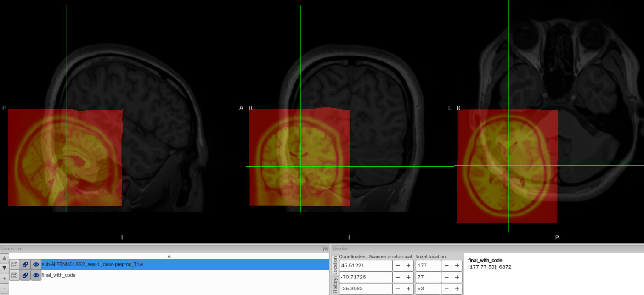The width and height of the screenshot is (644, 295).
Task: Toggle link icon on final_with_code overlay
Action: (x=25, y=275)
